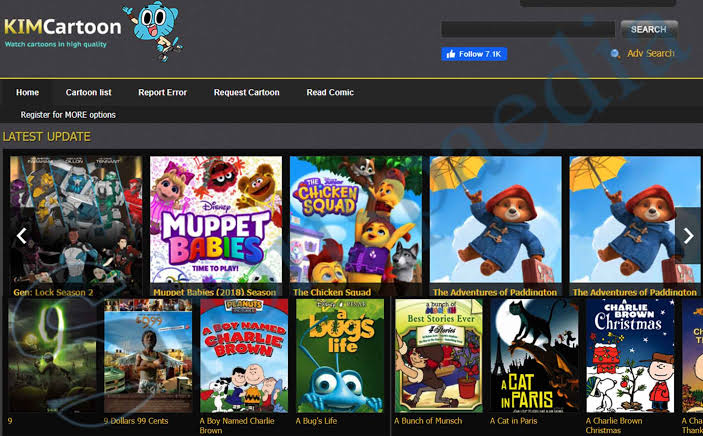
Task: Open A Bug's Life poster
Action: tap(339, 355)
